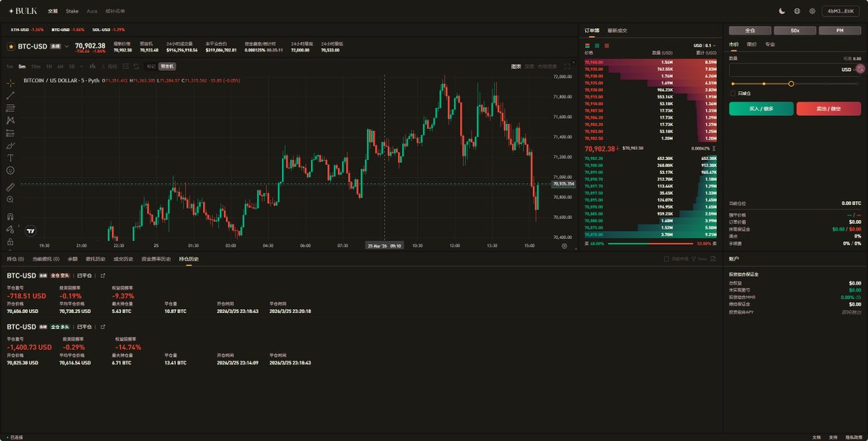Screen dimensions: 868x441
Task: Open the Stake nav tab
Action: [x=72, y=11]
